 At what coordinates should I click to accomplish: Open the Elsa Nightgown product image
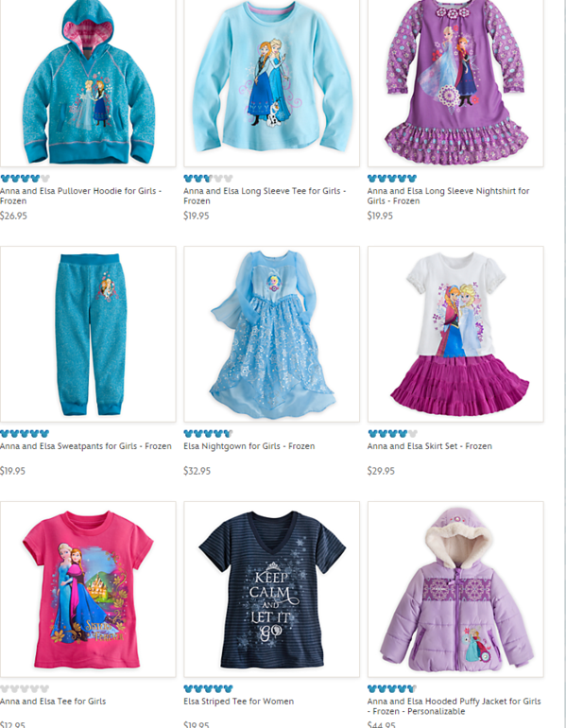(x=272, y=335)
